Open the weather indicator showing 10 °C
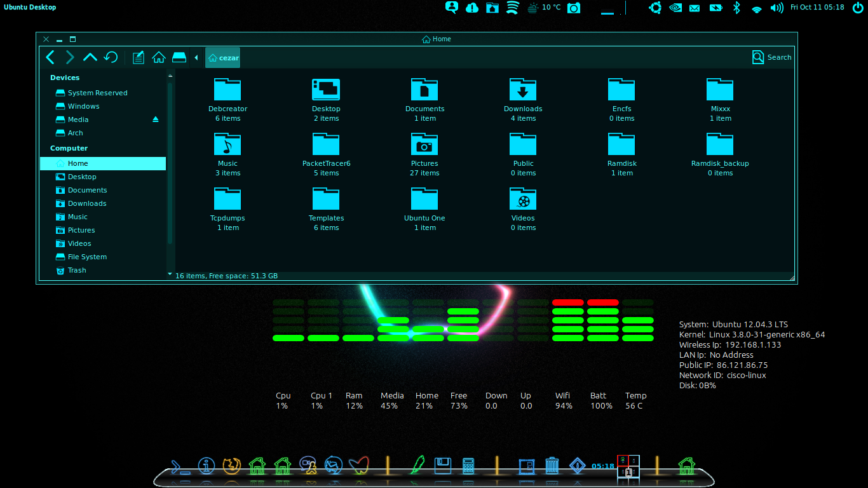The height and width of the screenshot is (488, 868). pyautogui.click(x=543, y=8)
